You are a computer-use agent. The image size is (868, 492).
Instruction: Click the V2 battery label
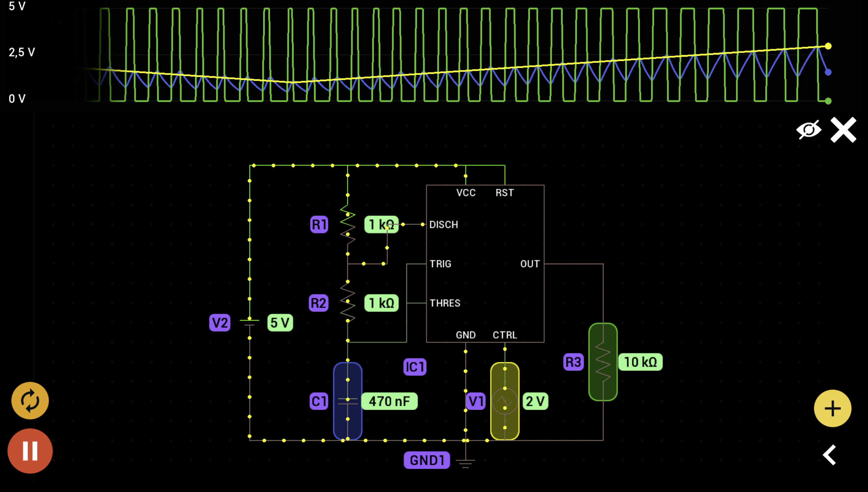pos(219,323)
